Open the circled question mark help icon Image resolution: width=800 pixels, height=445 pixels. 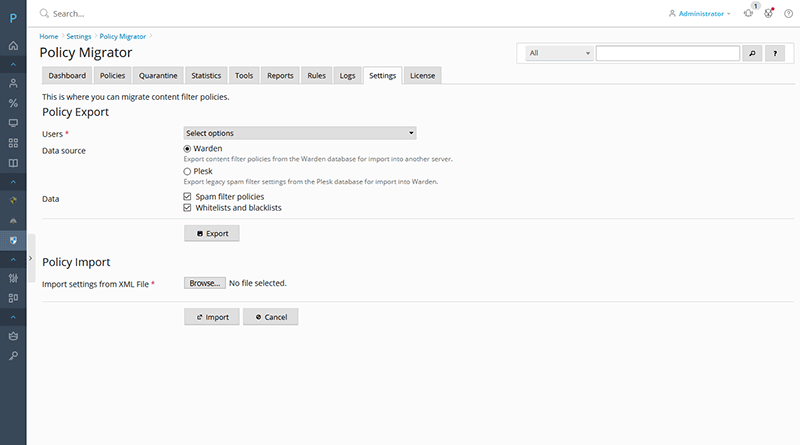[788, 13]
